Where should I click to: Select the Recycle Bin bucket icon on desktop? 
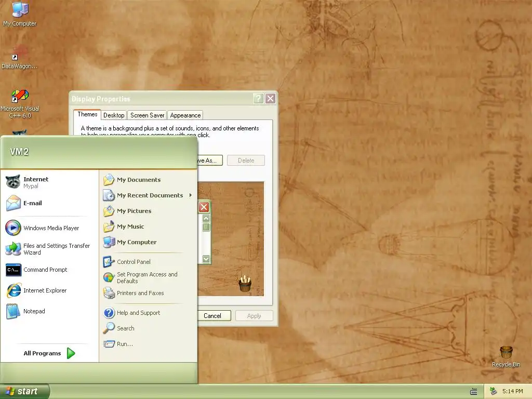coord(506,352)
